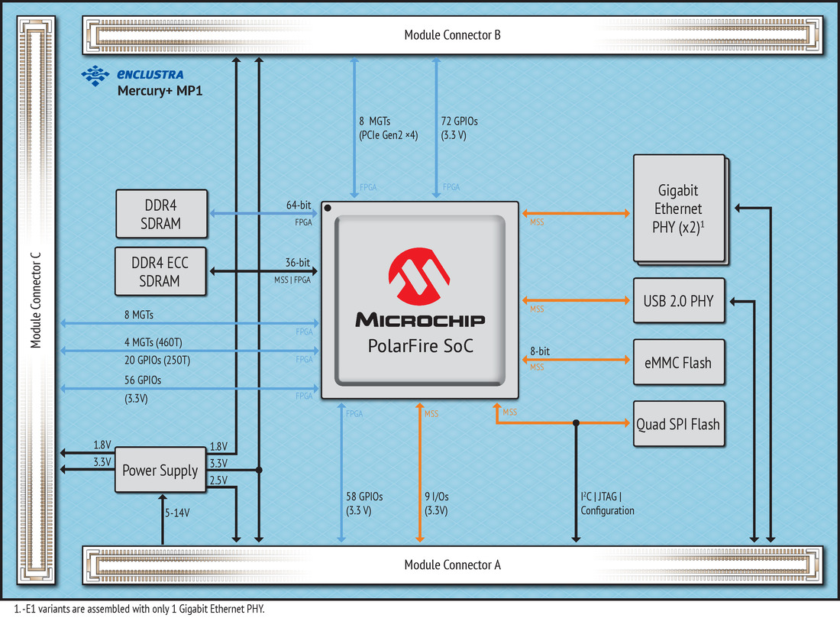This screenshot has width=840, height=618.
Task: Click the PolarFire SoC text
Action: pyautogui.click(x=419, y=346)
